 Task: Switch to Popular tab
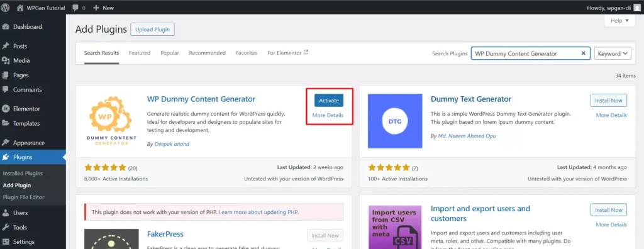[170, 53]
